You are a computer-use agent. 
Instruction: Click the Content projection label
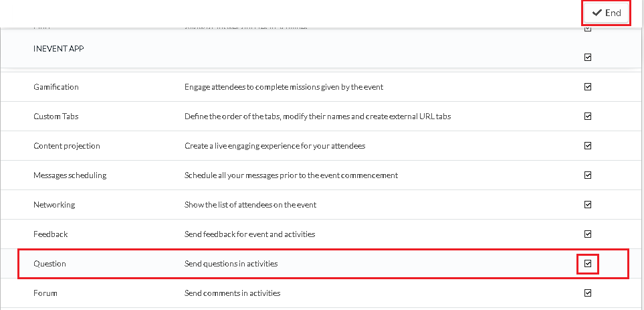[66, 146]
